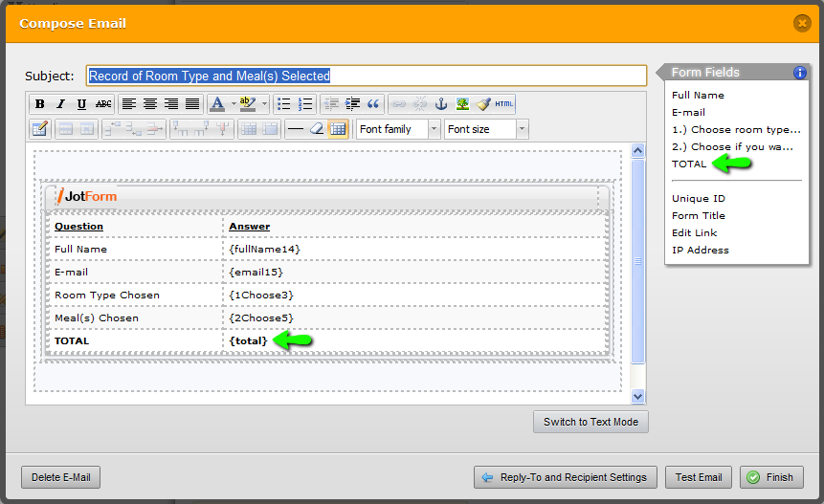Open the text color dropdown arrow
The image size is (824, 504).
pos(233,104)
